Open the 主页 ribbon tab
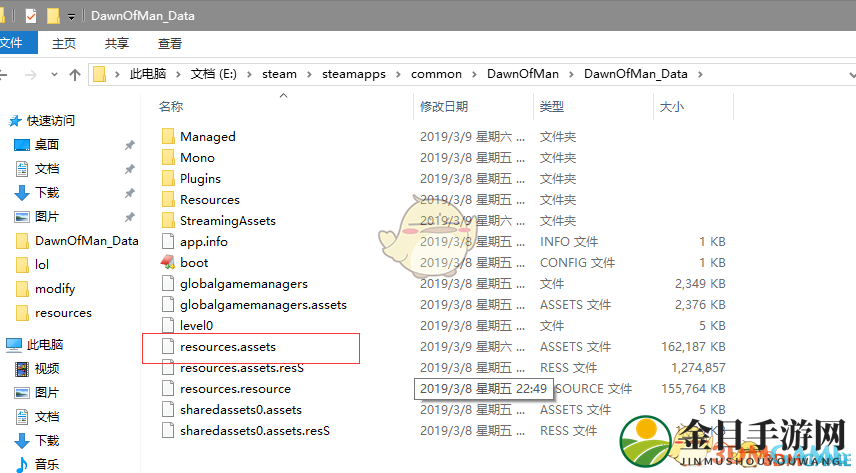The height and width of the screenshot is (473, 856). [x=64, y=43]
